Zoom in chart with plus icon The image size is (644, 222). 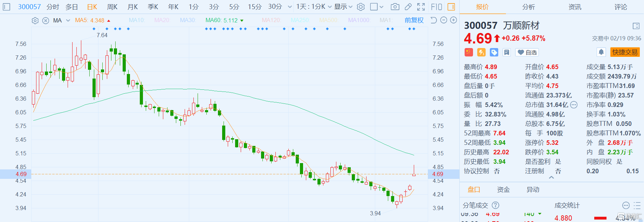tap(453, 20)
